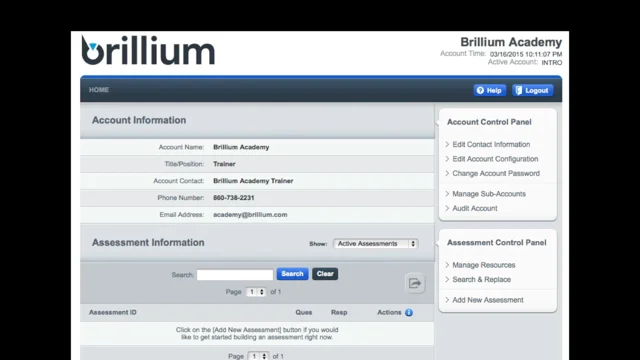Click Add New Assessment link
This screenshot has height=360, width=640.
(x=488, y=300)
